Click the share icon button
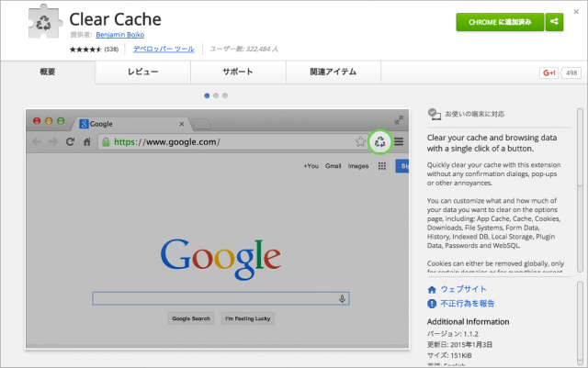Screen dimensions: 588x368 click(554, 22)
